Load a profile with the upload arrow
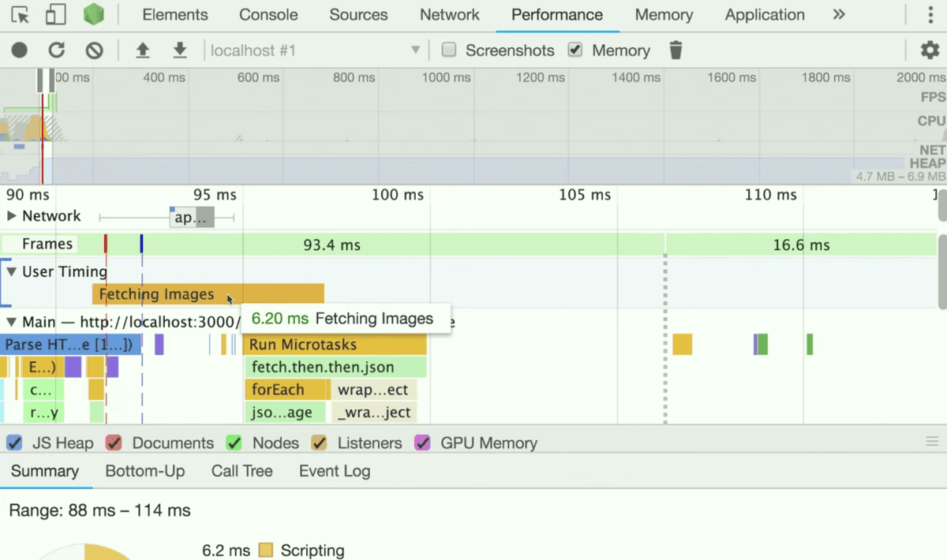947x560 pixels. [142, 50]
